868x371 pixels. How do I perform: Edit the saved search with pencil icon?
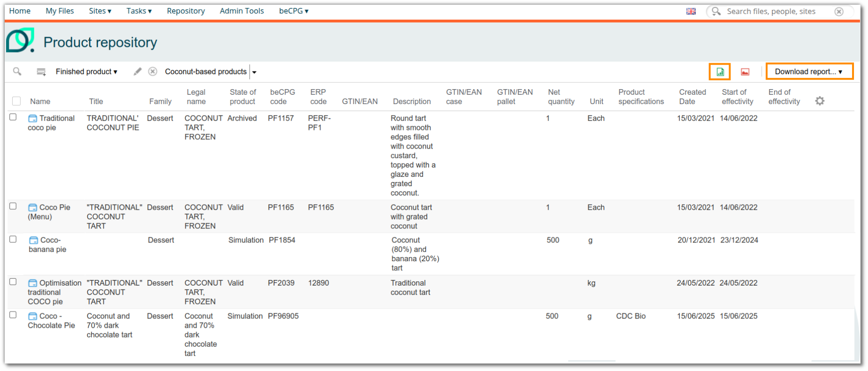click(x=138, y=71)
